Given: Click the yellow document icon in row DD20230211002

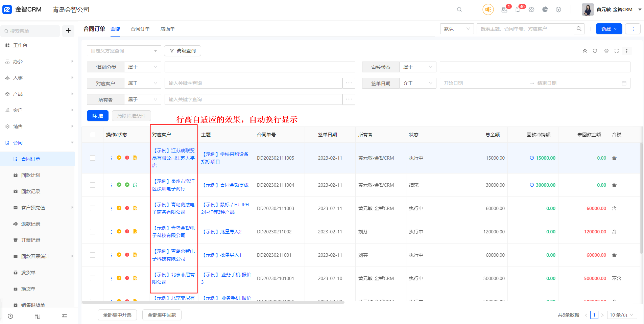Looking at the screenshot, I should tap(135, 231).
